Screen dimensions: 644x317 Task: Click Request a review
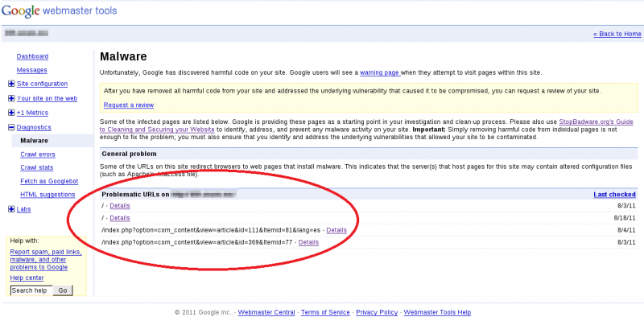(x=129, y=105)
